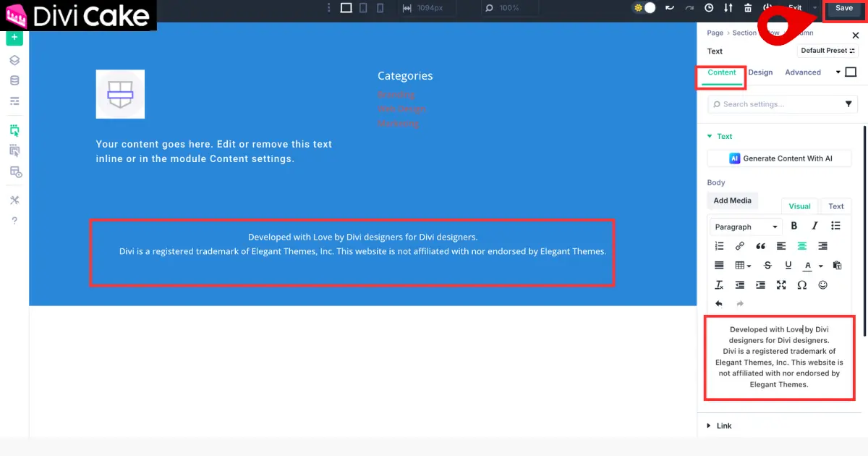868x456 pixels.
Task: Click the panel position square icon
Action: [851, 72]
